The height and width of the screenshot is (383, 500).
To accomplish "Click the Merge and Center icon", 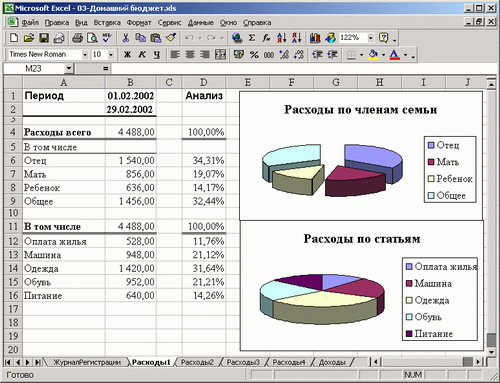I will 220,54.
